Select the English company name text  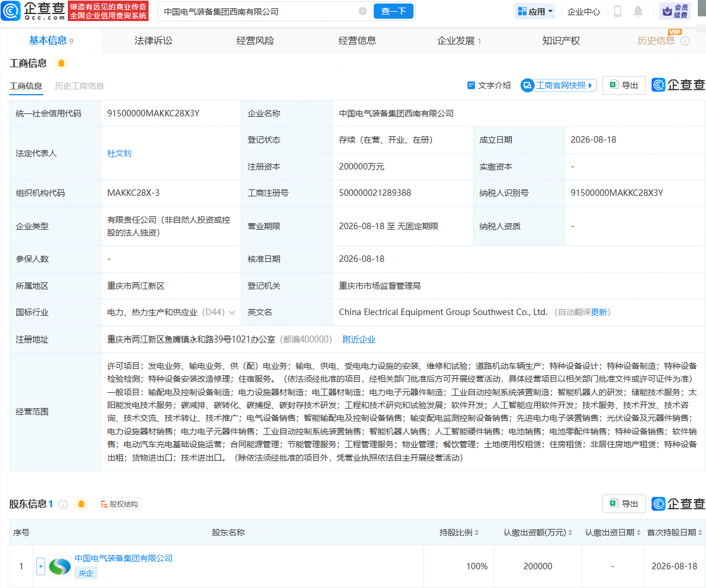[x=443, y=312]
